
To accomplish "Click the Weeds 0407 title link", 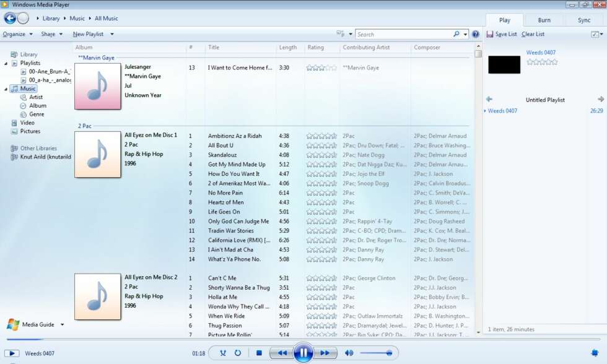I will tap(540, 52).
